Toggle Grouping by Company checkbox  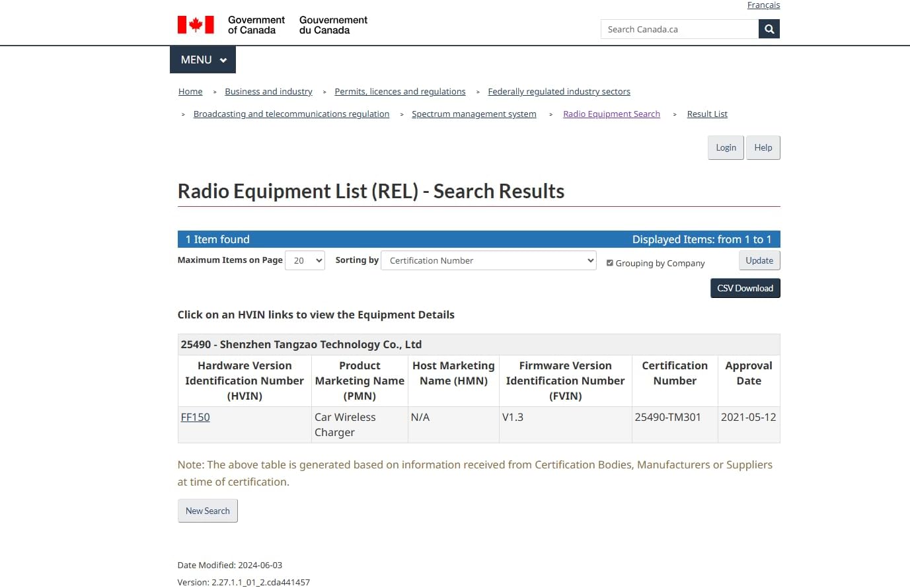click(610, 263)
